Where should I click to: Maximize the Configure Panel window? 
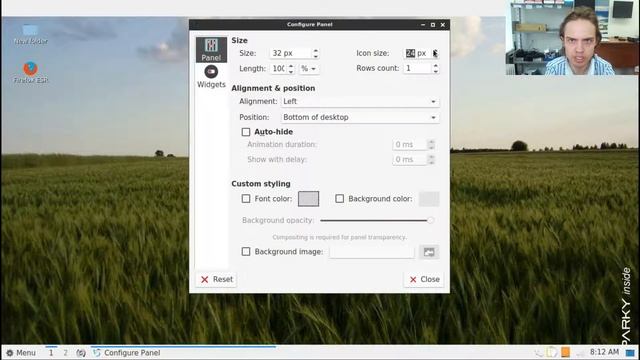point(433,25)
